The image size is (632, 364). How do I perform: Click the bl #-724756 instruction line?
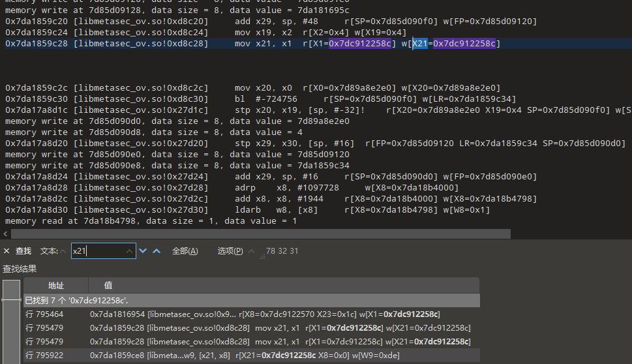point(261,99)
